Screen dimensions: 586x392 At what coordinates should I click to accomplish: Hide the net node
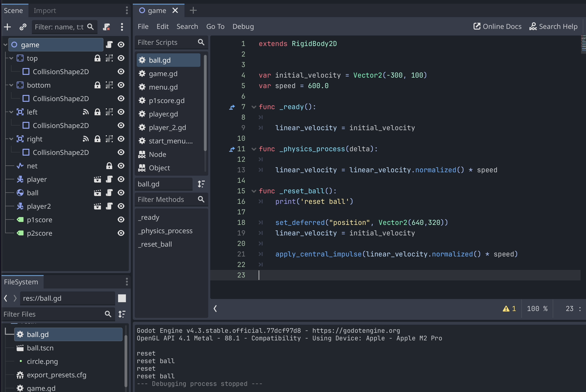click(121, 166)
